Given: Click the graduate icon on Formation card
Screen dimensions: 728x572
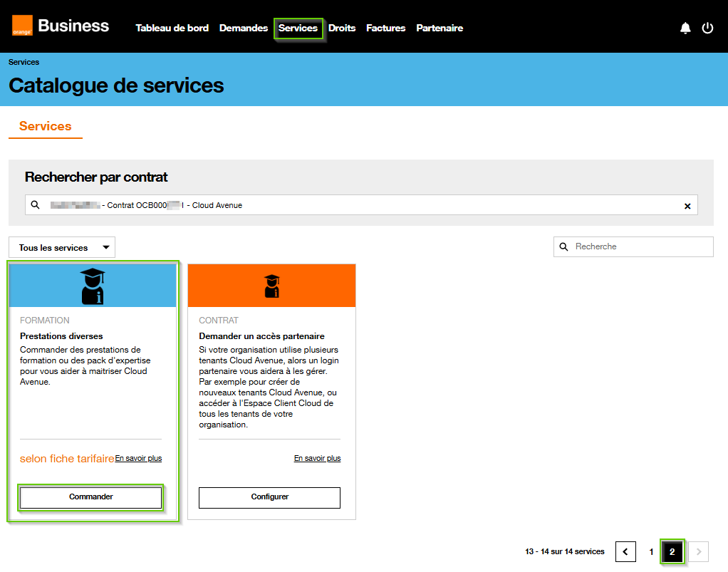Looking at the screenshot, I should (93, 286).
